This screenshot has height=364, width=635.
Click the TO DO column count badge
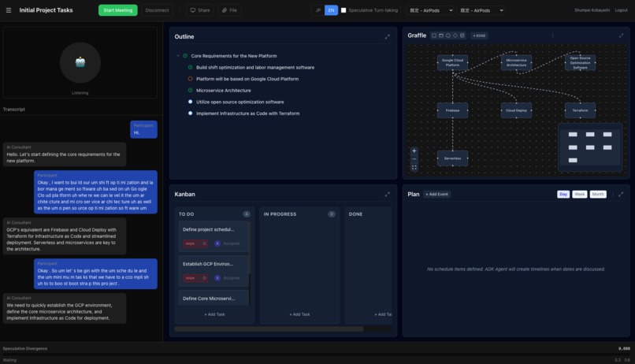(x=247, y=214)
